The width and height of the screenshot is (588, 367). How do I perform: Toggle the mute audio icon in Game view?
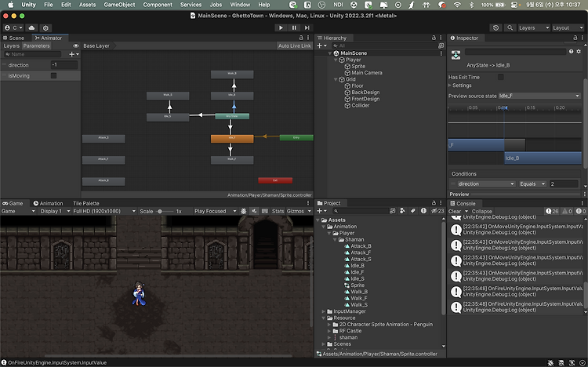click(254, 211)
